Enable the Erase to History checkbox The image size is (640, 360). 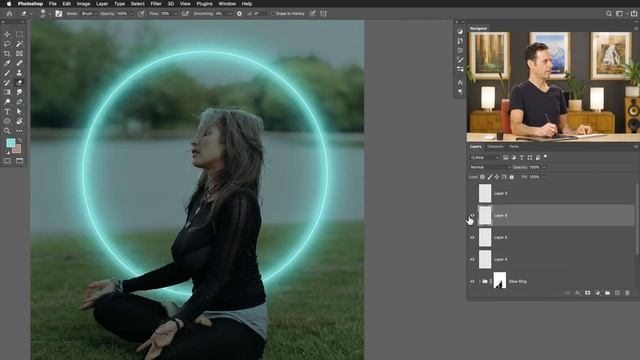tap(273, 13)
